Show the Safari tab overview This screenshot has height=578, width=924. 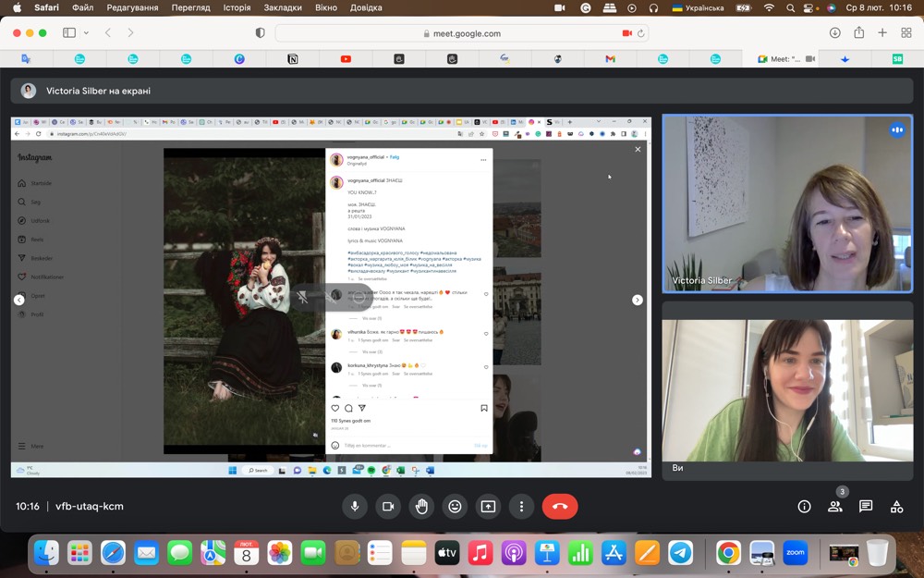(x=906, y=33)
